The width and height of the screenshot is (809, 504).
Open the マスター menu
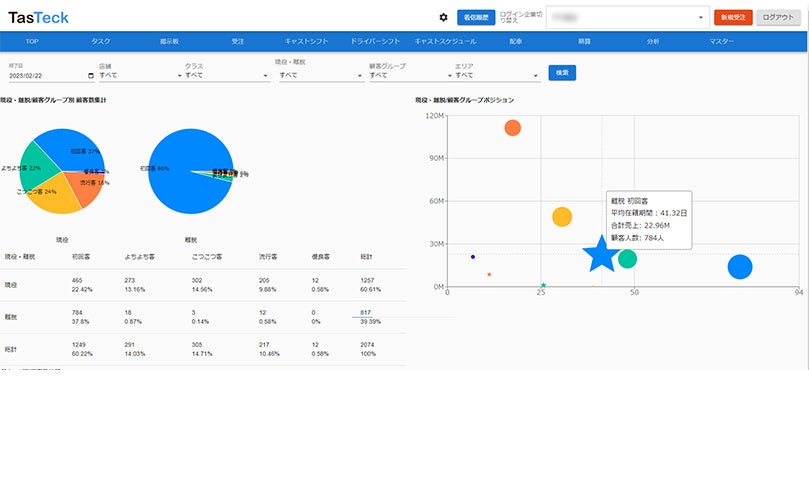(721, 41)
